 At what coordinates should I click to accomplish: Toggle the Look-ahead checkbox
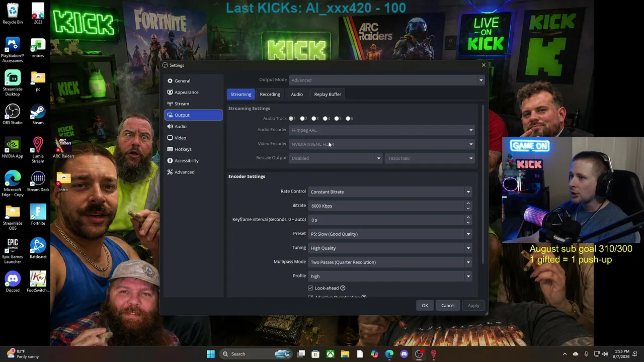310,288
